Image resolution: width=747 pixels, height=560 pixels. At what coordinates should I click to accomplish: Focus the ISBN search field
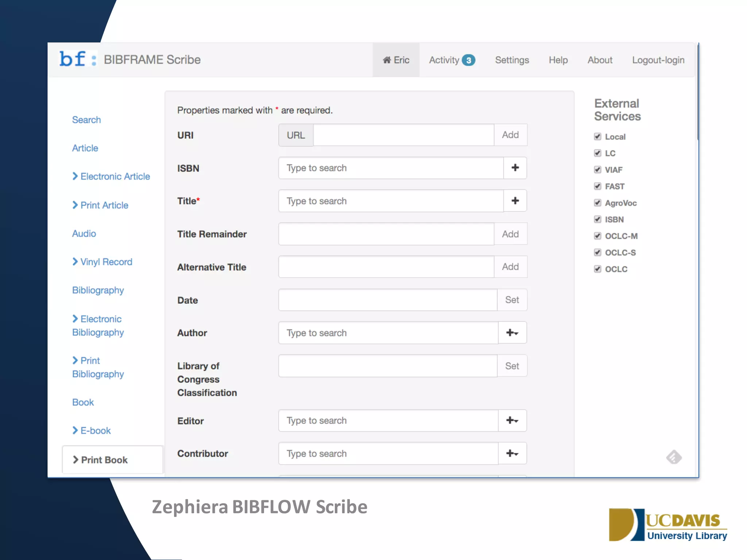(x=391, y=168)
